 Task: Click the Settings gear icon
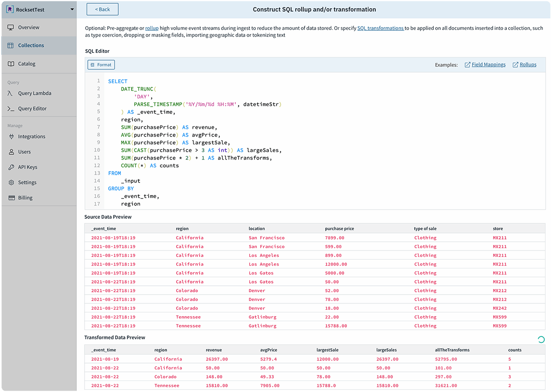[x=11, y=182]
